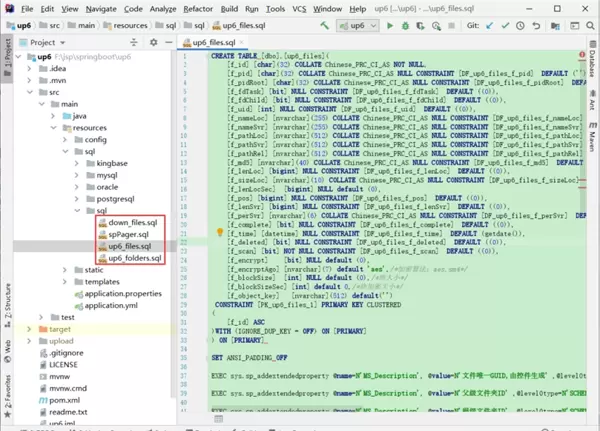Click the Git commit checkmark icon
The image size is (600, 431).
tap(507, 26)
